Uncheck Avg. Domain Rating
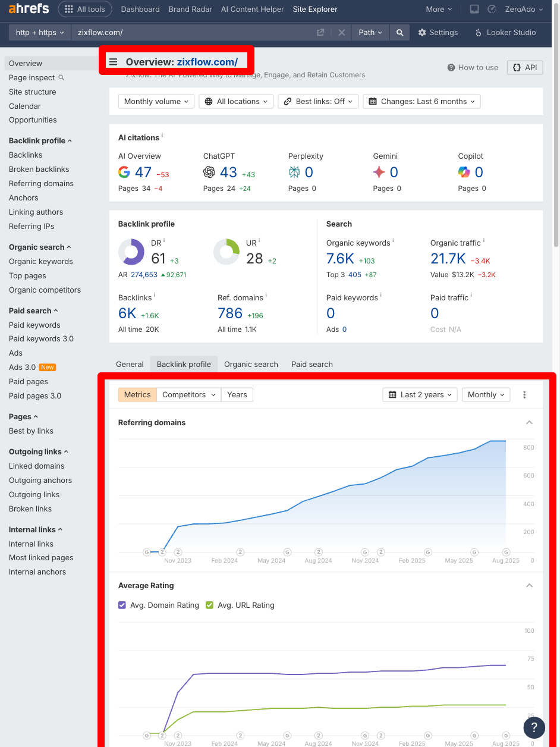Viewport: 560px width, 747px height. pyautogui.click(x=122, y=604)
